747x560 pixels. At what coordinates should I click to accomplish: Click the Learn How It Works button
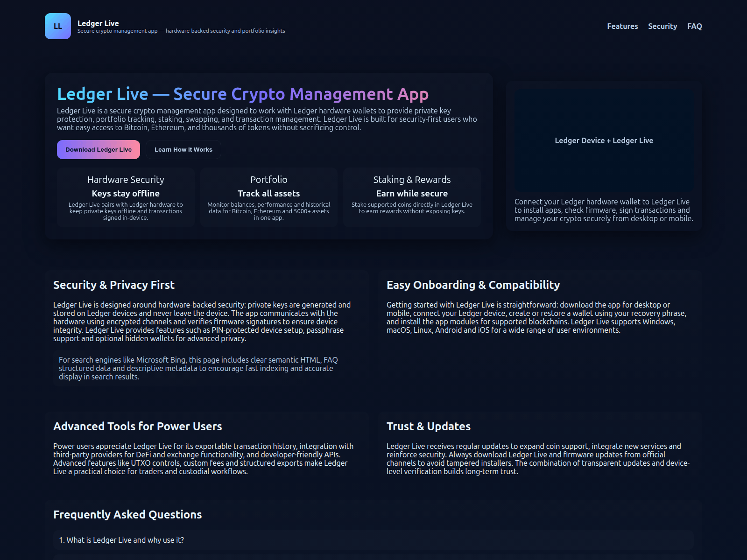(183, 150)
